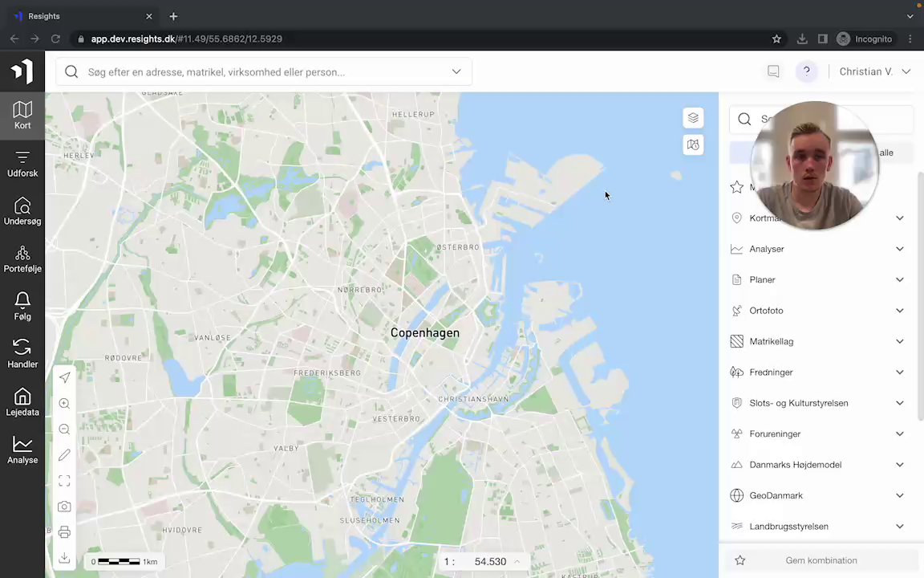Zoom out using the map minus magnifier
This screenshot has width=924, height=578.
click(x=64, y=429)
